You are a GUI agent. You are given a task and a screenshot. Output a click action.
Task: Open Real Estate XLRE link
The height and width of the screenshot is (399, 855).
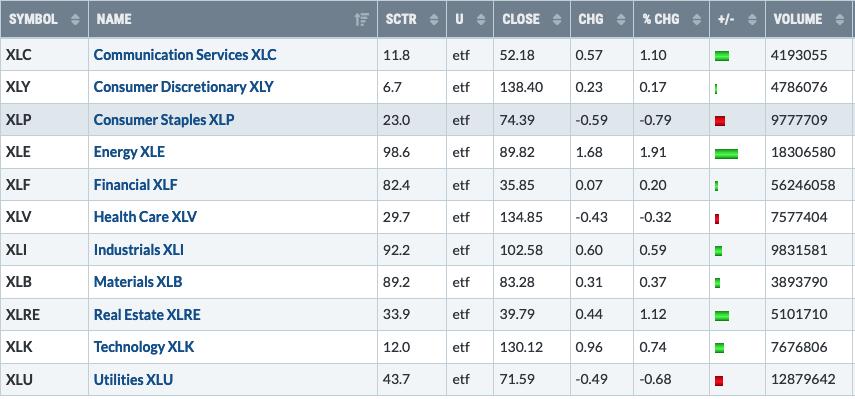point(147,315)
